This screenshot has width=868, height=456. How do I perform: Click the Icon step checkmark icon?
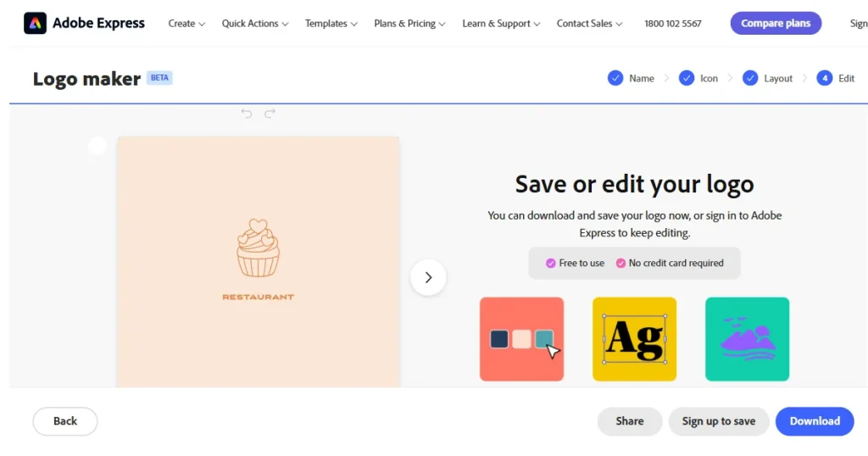click(x=687, y=78)
